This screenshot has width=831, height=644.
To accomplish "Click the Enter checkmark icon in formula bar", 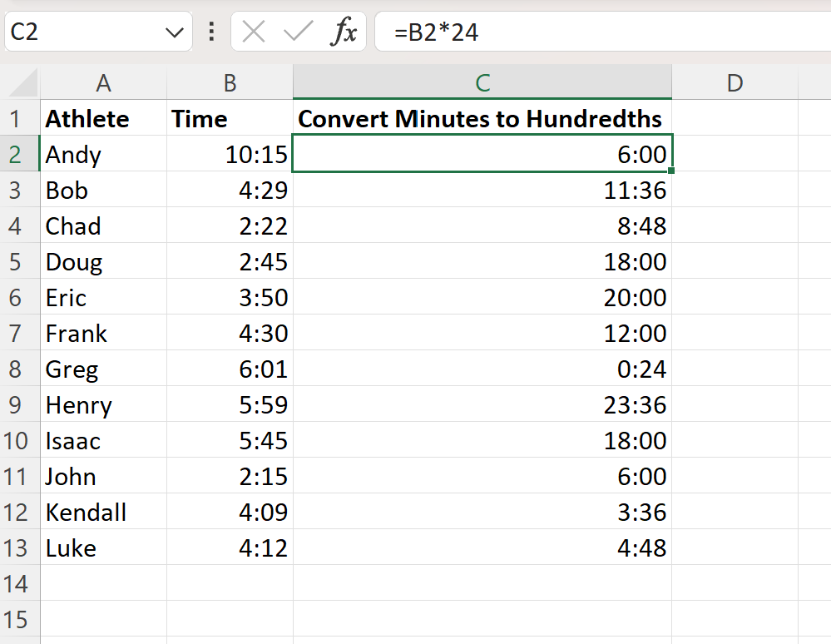I will coord(297,32).
